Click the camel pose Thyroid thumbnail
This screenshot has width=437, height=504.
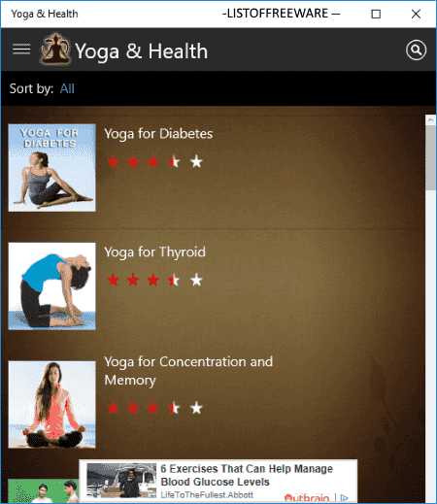pos(51,286)
